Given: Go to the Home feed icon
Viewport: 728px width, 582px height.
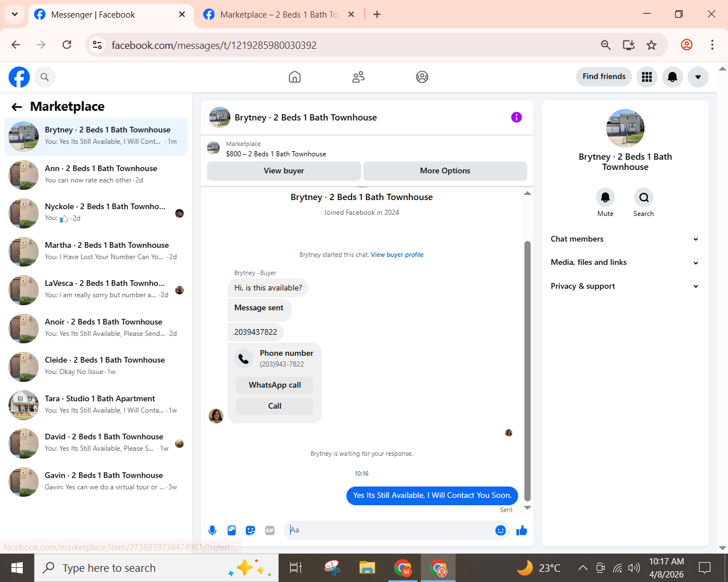Looking at the screenshot, I should tap(295, 77).
